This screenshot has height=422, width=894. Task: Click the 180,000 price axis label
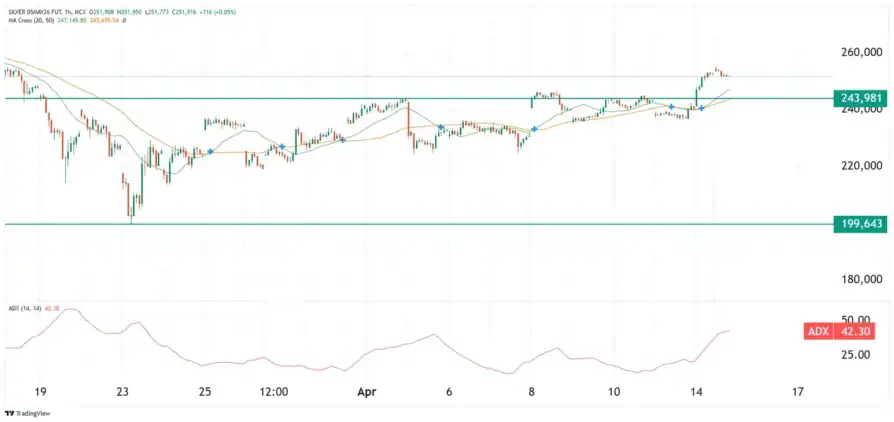click(863, 280)
